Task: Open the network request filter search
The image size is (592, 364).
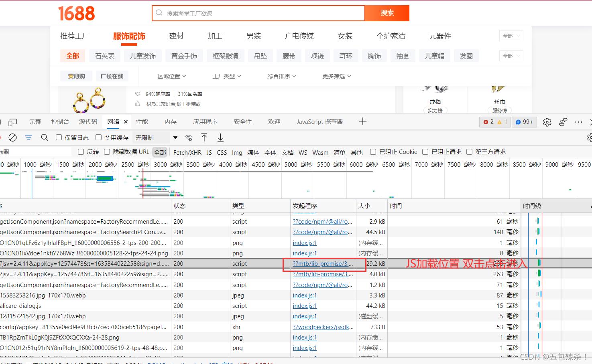Action: 45,137
